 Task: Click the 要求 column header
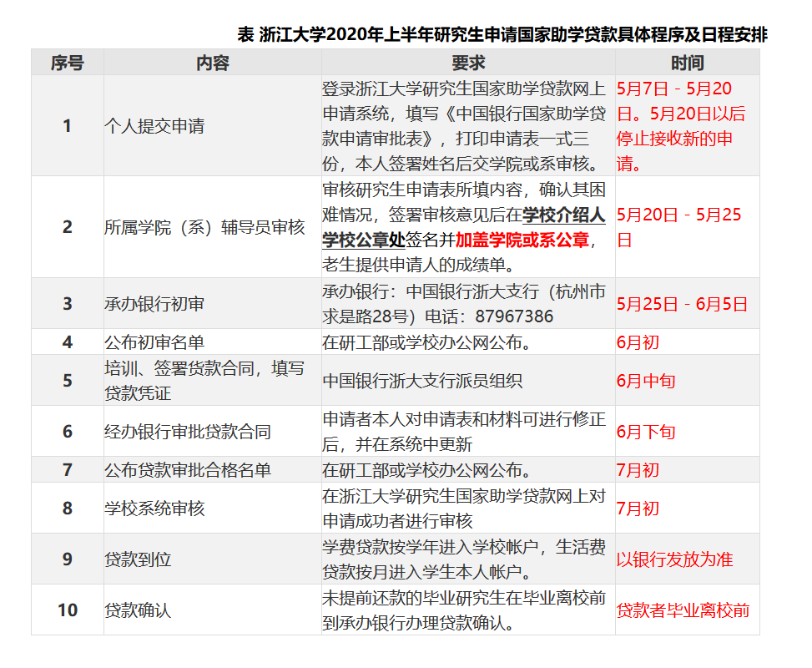(467, 63)
